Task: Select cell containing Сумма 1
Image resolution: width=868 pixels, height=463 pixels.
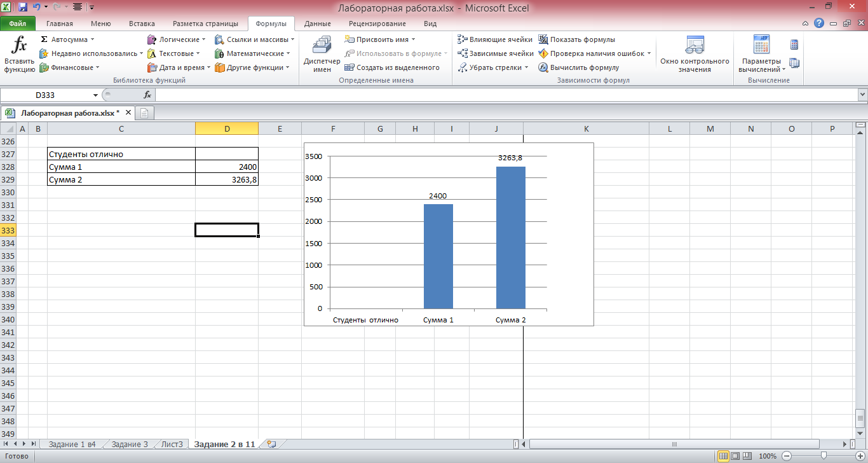Action: click(121, 167)
